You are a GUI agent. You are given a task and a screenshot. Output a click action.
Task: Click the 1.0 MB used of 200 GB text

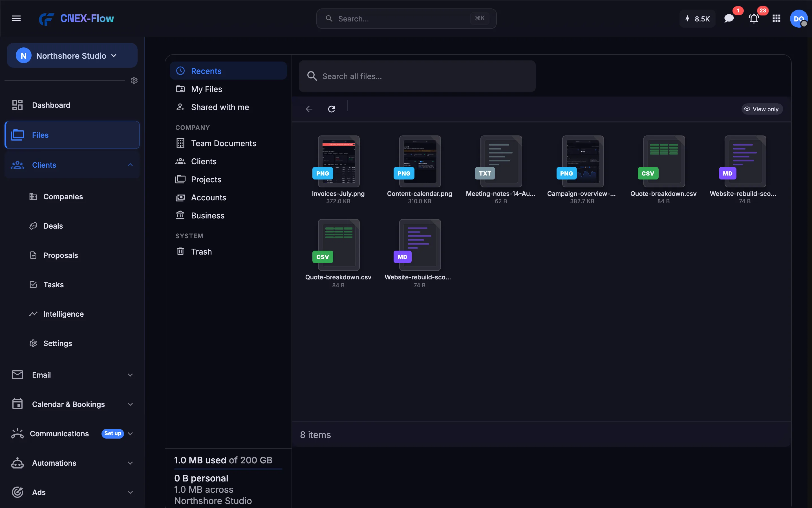click(x=223, y=460)
